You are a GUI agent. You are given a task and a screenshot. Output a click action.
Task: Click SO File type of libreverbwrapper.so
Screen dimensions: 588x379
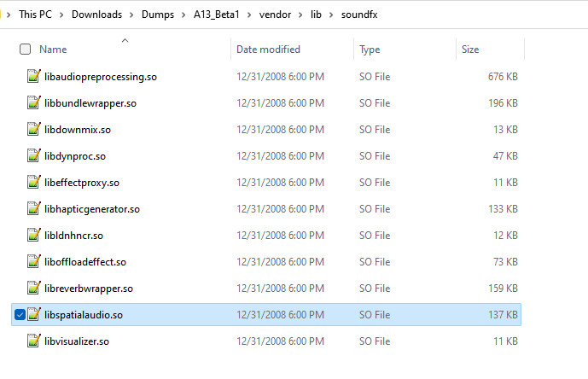375,289
